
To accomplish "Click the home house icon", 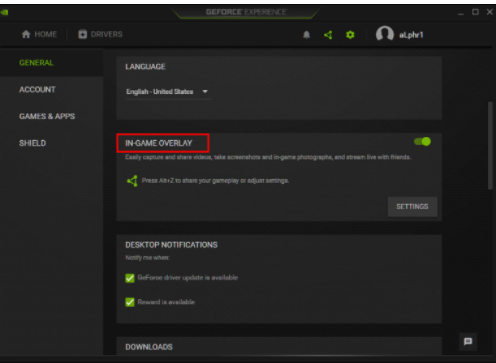I will click(x=26, y=34).
